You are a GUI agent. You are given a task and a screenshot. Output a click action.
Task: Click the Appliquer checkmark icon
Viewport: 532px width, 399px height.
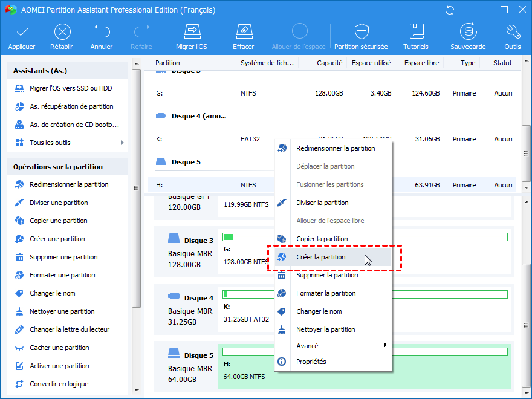pos(22,32)
